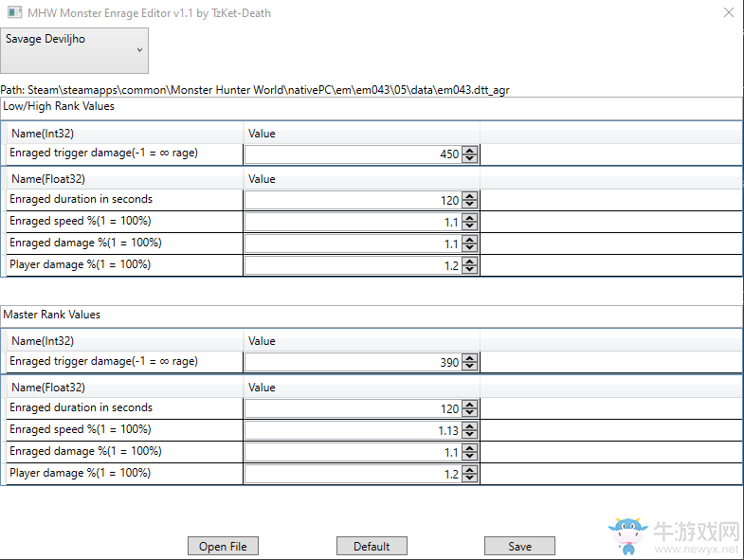Click Low/High Rank player damage field showing 1.2

[353, 265]
